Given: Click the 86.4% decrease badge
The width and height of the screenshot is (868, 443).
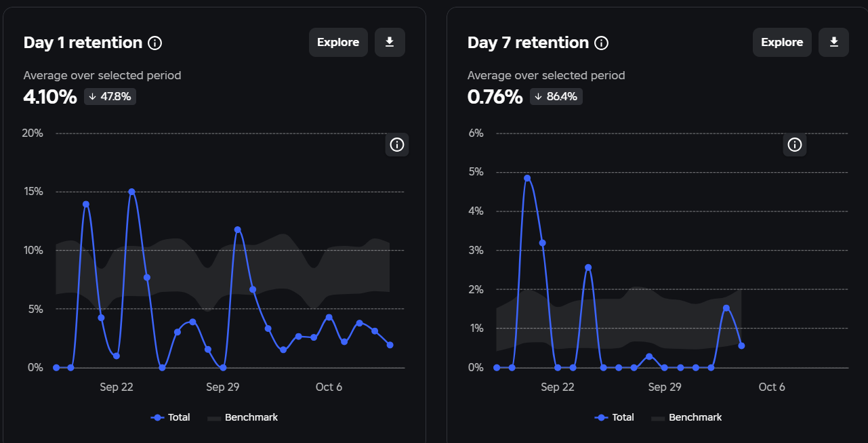Looking at the screenshot, I should 556,96.
